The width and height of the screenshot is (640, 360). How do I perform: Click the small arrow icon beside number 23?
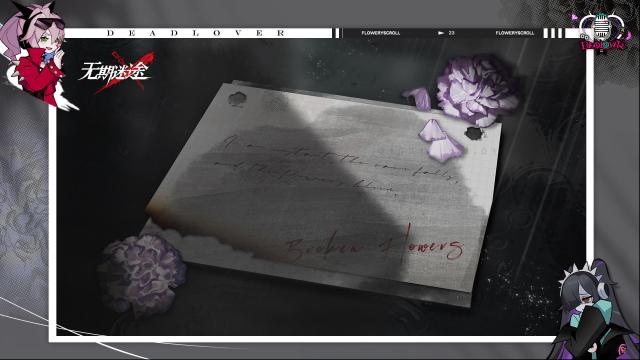coord(441,33)
